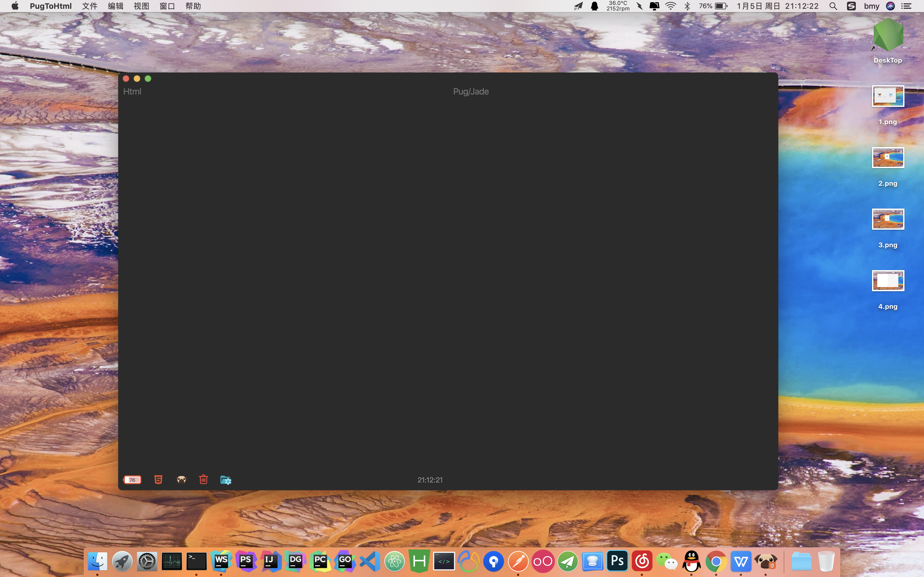This screenshot has height=577, width=924.
Task: Click the pug face icon in bottom toolbar
Action: point(182,480)
